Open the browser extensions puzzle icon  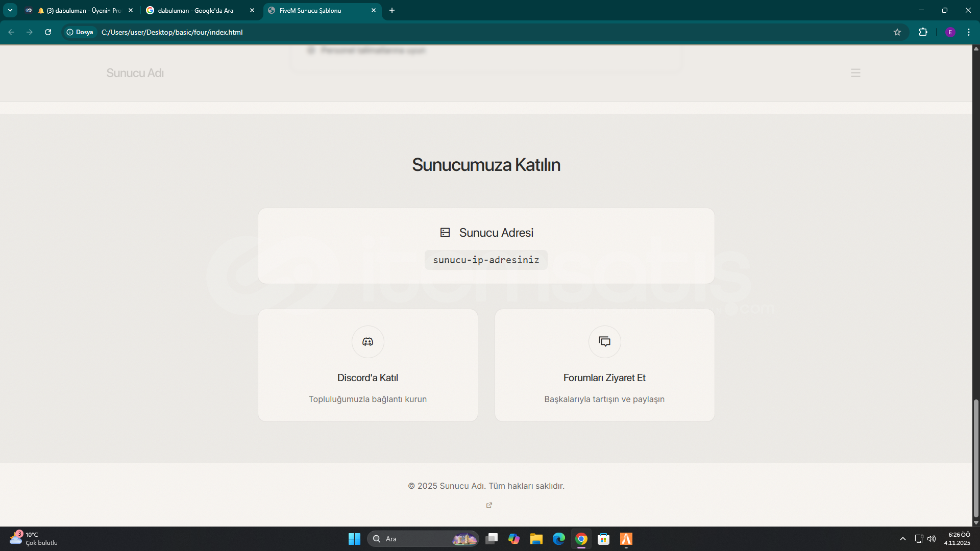(x=923, y=32)
